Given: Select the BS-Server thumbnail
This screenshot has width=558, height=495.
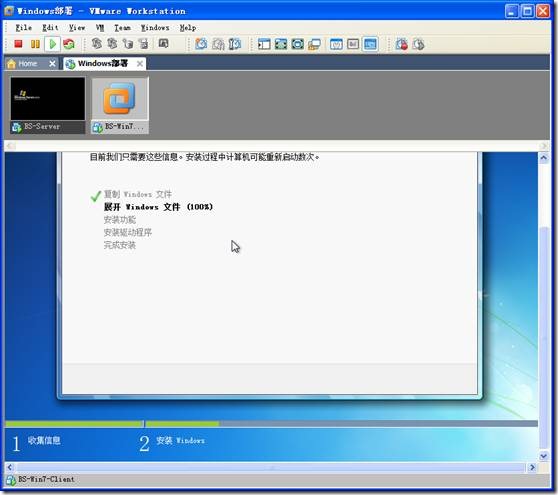Looking at the screenshot, I should 48,99.
